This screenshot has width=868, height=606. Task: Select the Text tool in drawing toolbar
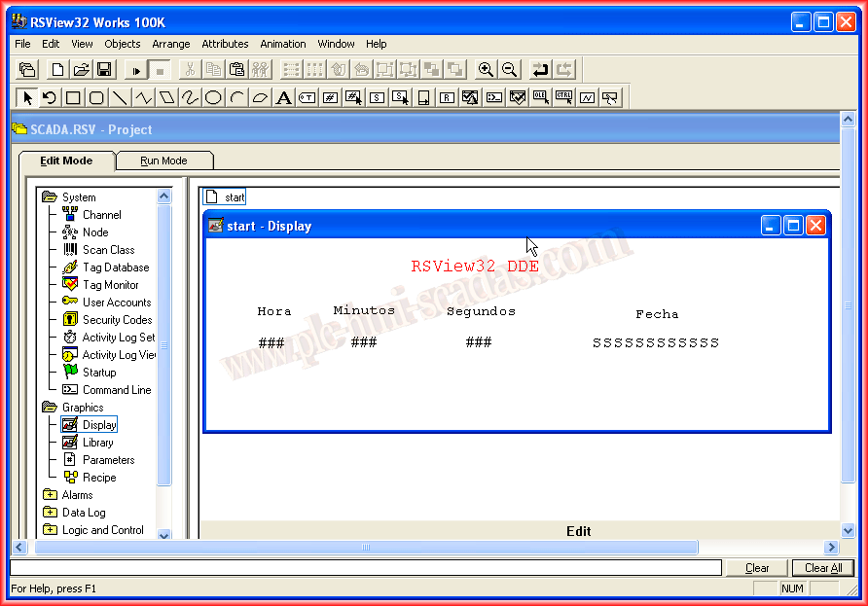[283, 97]
